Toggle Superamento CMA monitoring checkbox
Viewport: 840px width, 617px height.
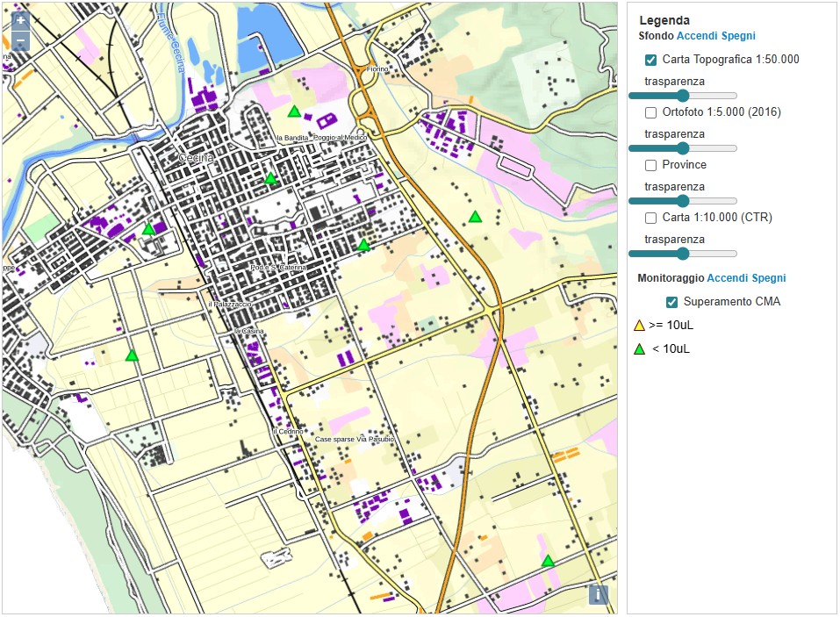point(672,302)
